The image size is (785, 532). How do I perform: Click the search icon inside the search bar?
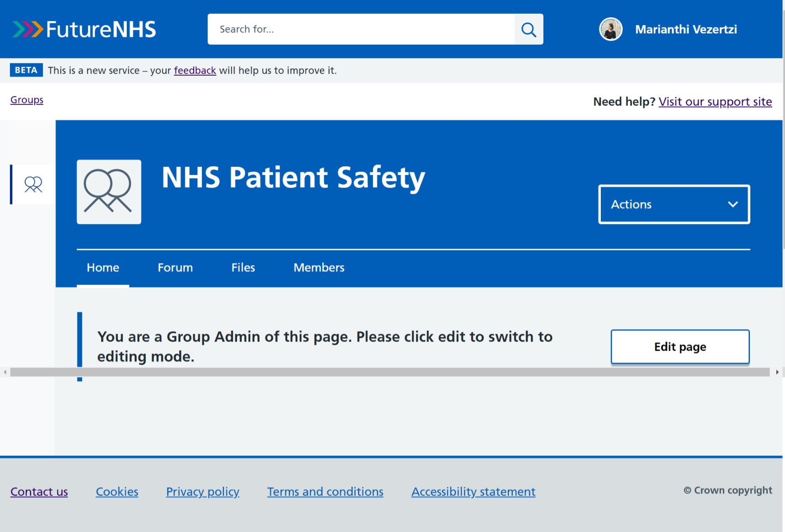pyautogui.click(x=529, y=29)
